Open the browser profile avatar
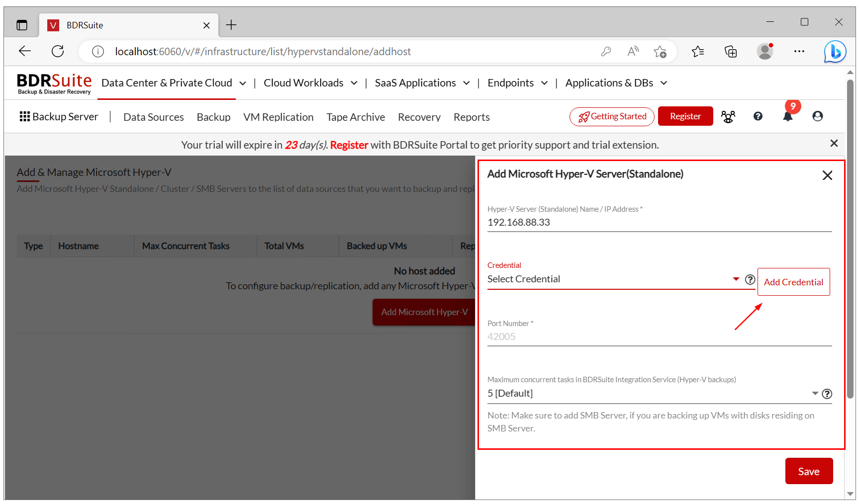Viewport: 859px width, 504px height. pos(765,51)
